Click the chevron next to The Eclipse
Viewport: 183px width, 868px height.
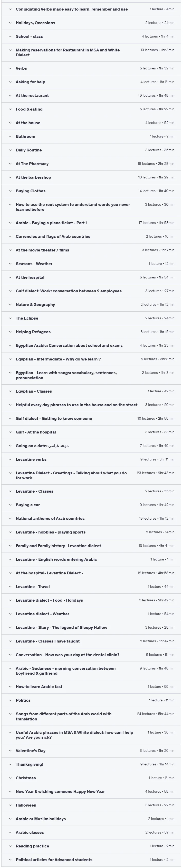(x=10, y=318)
